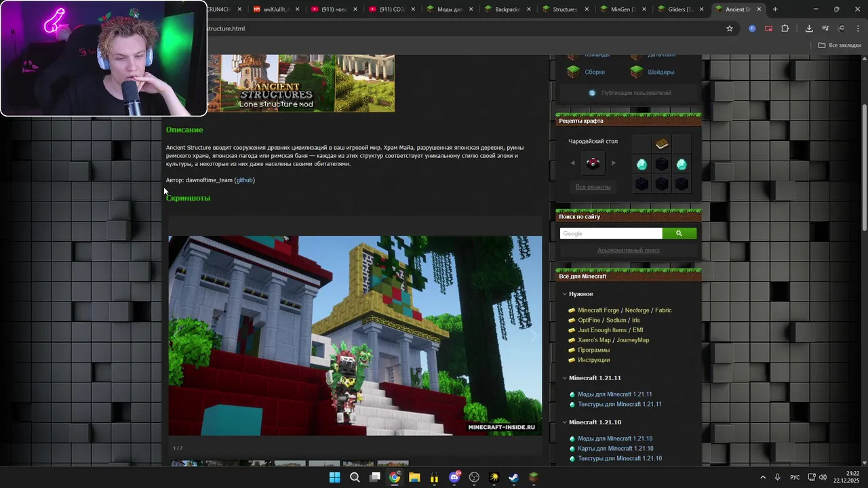Open the Minecraft grass block taskbar icon
The width and height of the screenshot is (868, 488).
click(x=534, y=477)
